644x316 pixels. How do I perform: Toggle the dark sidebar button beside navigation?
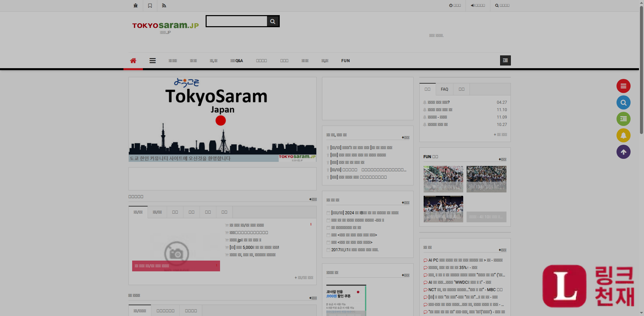point(505,60)
